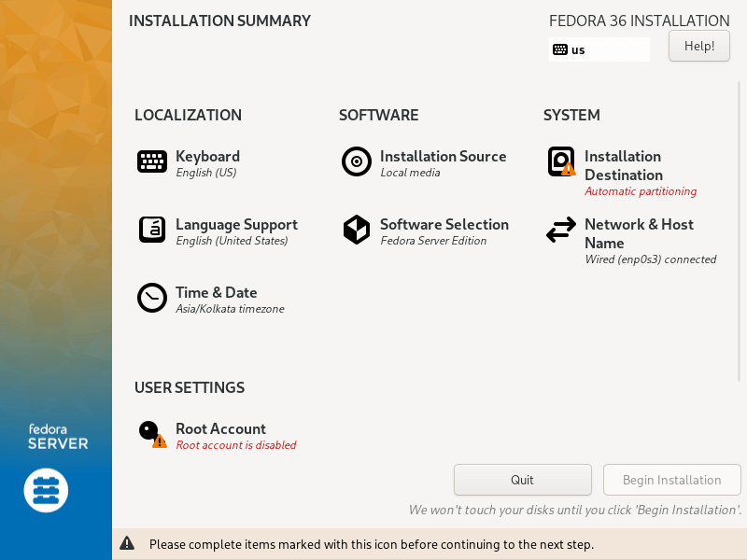The image size is (747, 560).
Task: Click the warning triangle in the bottom bar
Action: [x=127, y=544]
